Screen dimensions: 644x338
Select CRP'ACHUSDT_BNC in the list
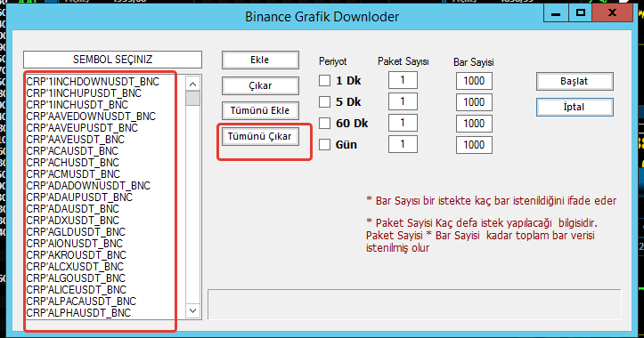[73, 163]
